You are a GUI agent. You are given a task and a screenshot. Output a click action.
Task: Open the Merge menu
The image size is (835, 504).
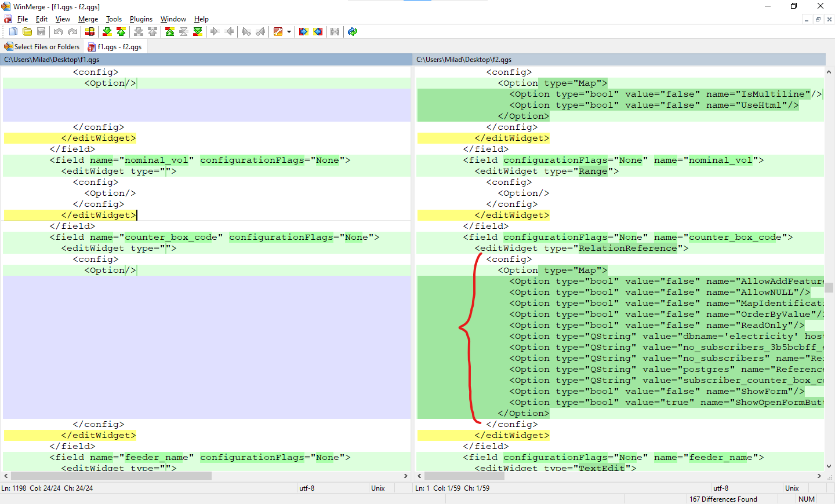tap(88, 19)
